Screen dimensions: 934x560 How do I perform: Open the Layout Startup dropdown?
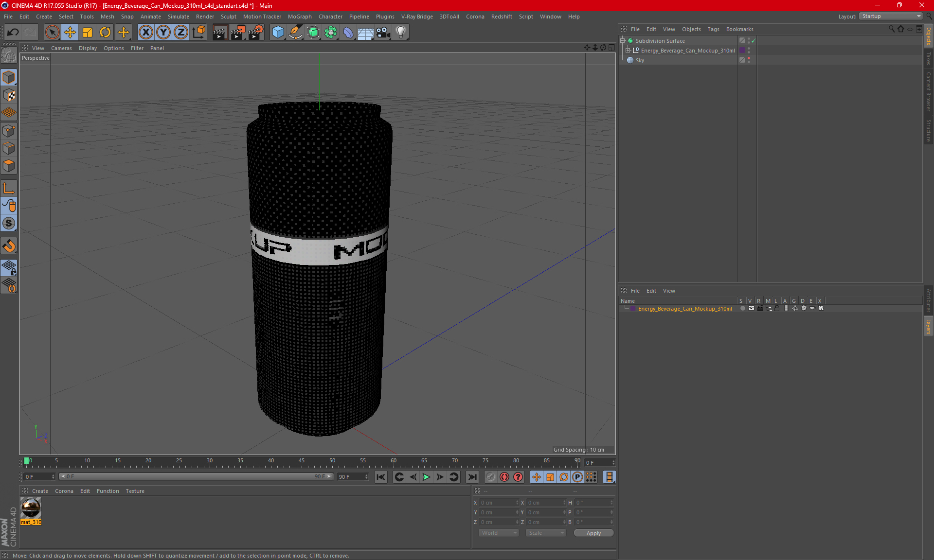coord(891,16)
